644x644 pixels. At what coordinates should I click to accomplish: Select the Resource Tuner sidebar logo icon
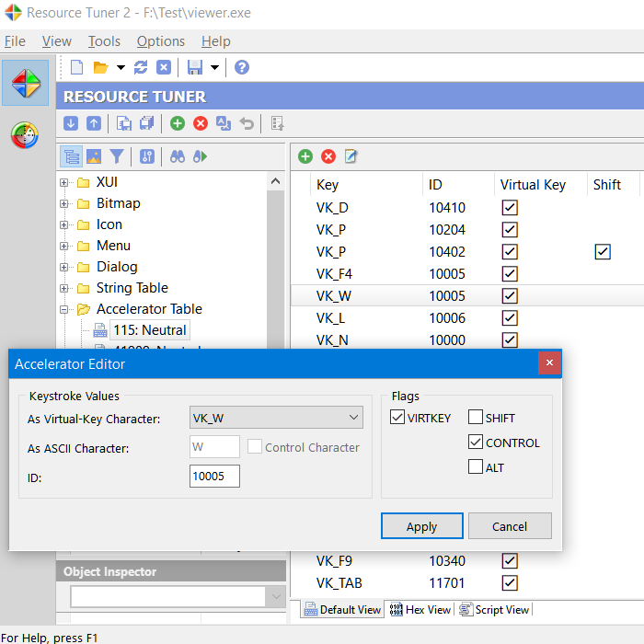click(x=26, y=83)
